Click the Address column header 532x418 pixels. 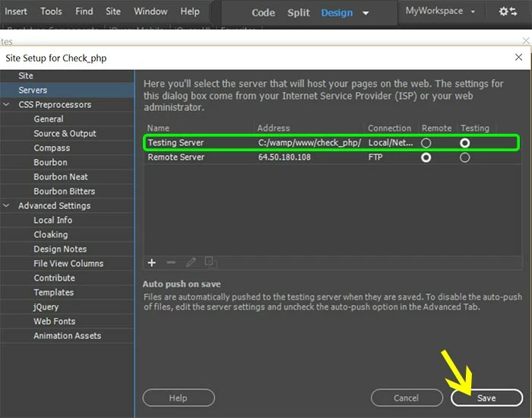[x=274, y=128]
